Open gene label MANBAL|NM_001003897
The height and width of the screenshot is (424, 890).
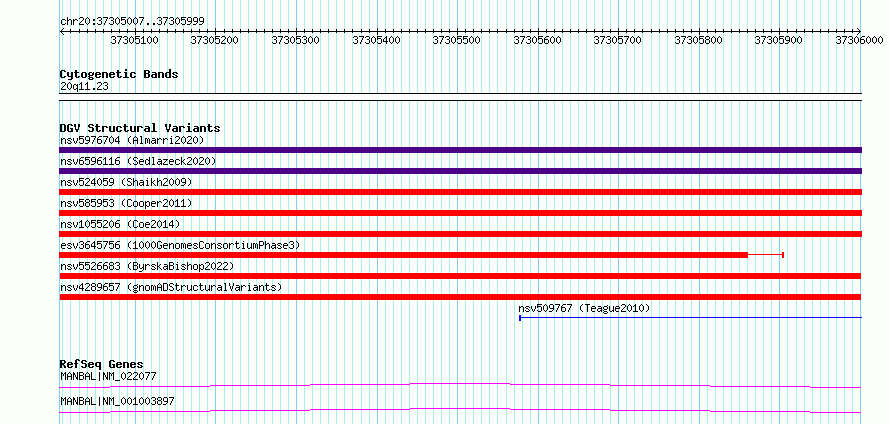117,401
